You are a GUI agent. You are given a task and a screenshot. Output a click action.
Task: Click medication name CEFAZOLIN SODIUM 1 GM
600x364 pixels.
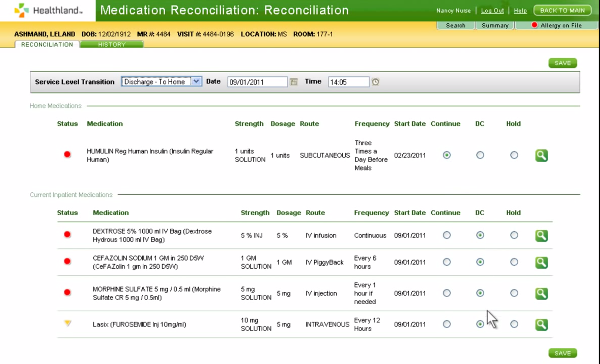tap(148, 262)
